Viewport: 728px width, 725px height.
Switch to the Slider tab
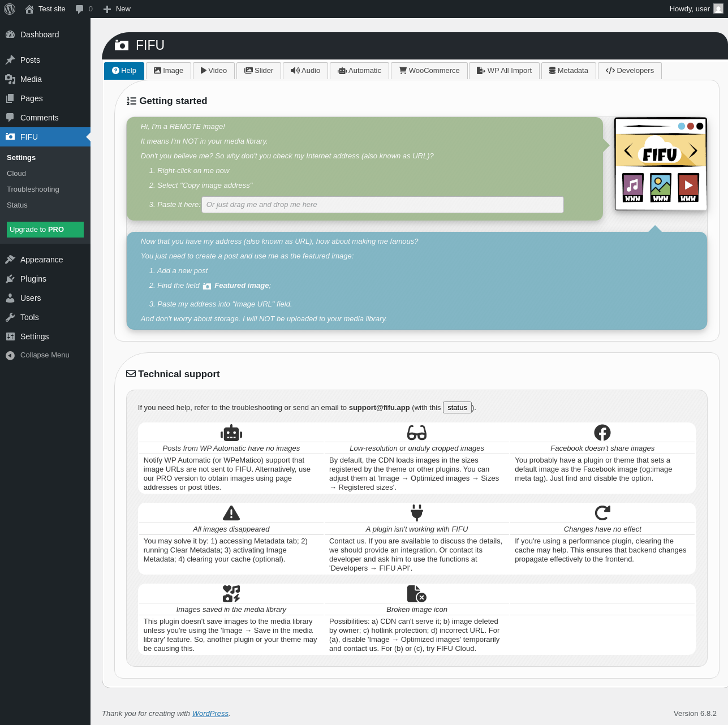[259, 71]
